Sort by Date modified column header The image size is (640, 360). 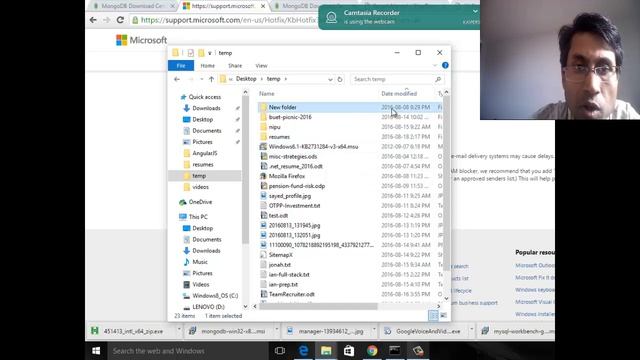point(399,94)
